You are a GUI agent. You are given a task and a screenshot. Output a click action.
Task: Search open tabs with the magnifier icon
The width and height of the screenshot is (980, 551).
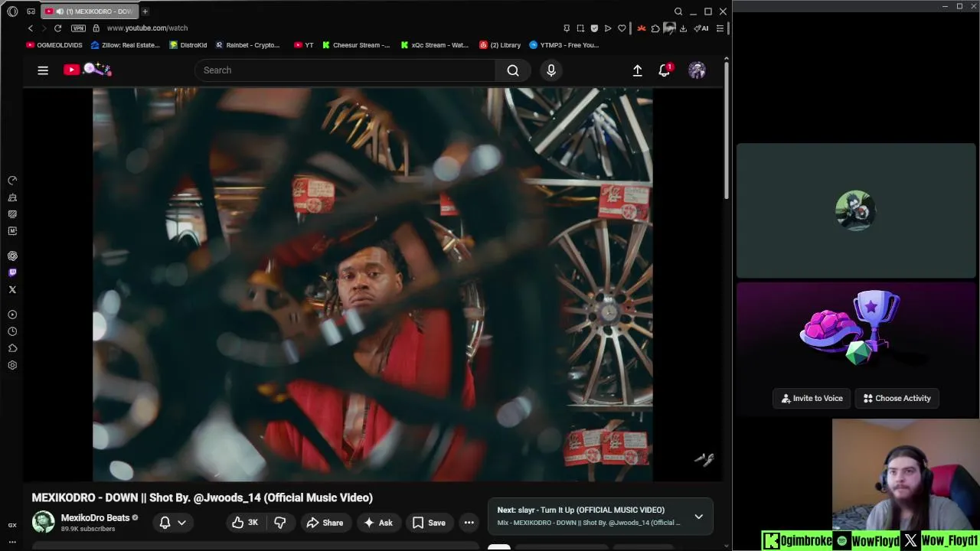click(x=678, y=11)
